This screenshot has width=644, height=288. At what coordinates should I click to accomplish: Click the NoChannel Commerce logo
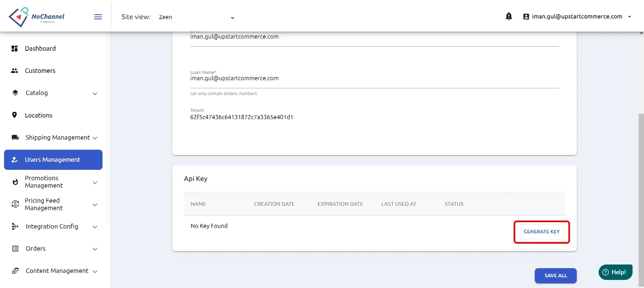pyautogui.click(x=36, y=17)
